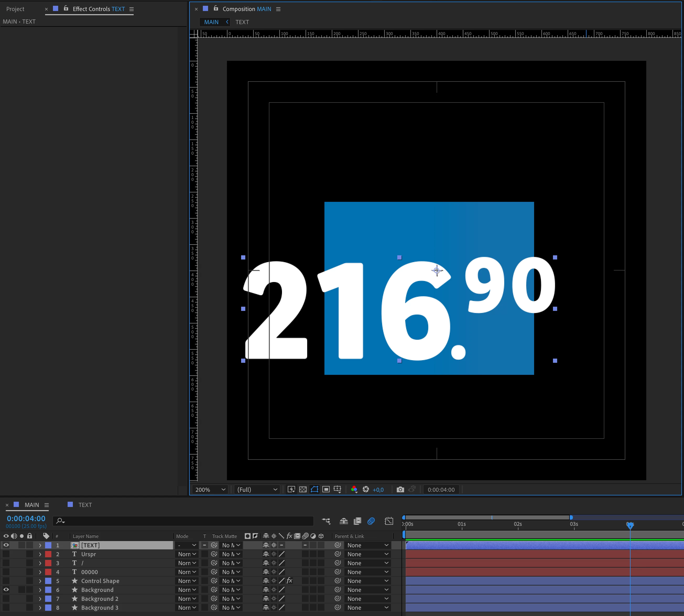
Task: Toggle the transparency grid in composition viewer
Action: coord(303,489)
